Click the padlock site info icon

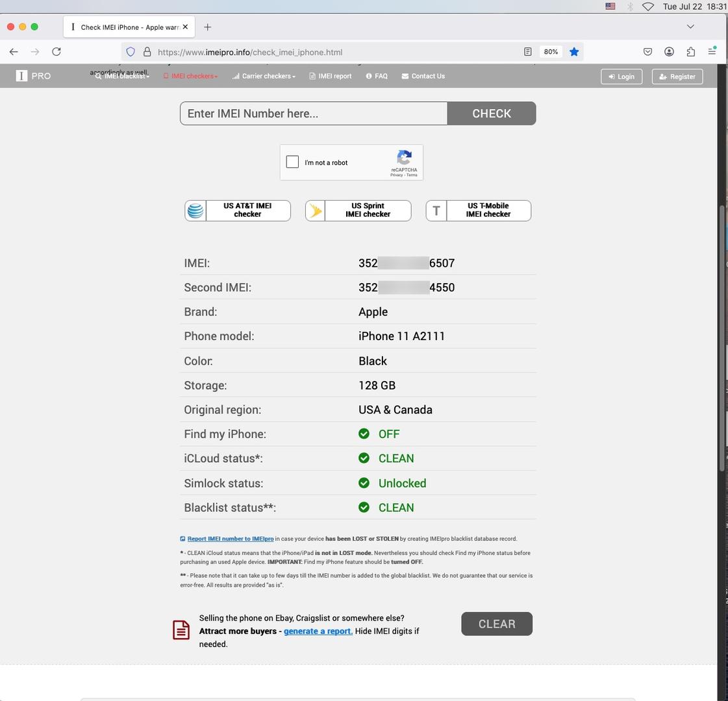[x=147, y=52]
